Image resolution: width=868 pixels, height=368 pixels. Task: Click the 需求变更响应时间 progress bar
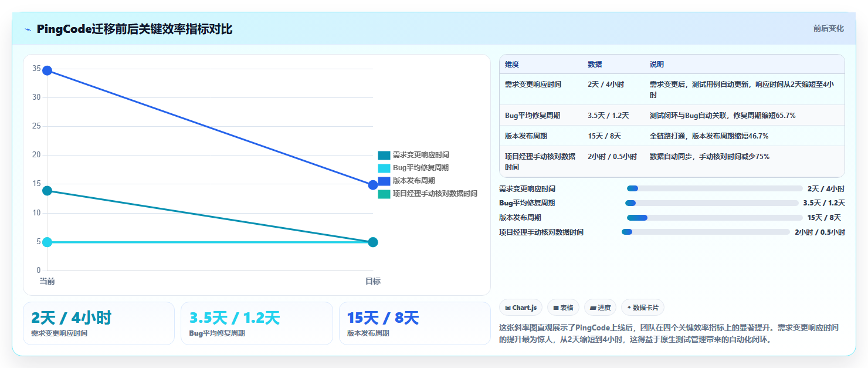point(714,188)
